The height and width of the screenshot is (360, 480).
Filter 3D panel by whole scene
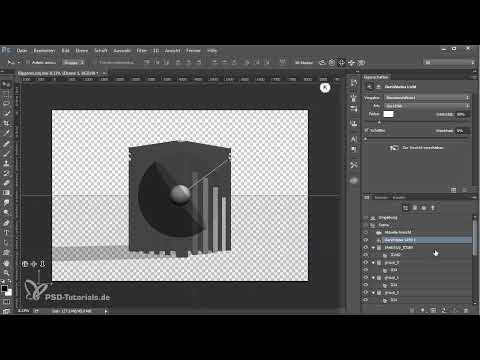(405, 208)
